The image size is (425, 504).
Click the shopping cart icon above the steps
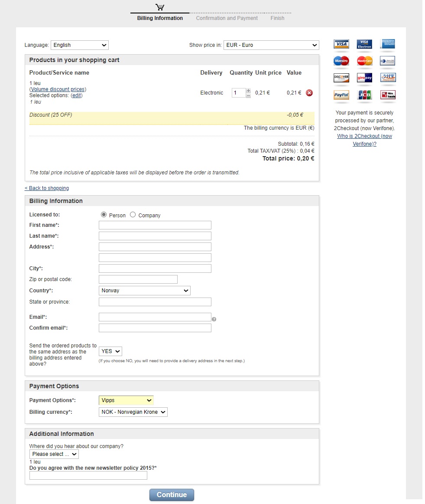pos(159,6)
